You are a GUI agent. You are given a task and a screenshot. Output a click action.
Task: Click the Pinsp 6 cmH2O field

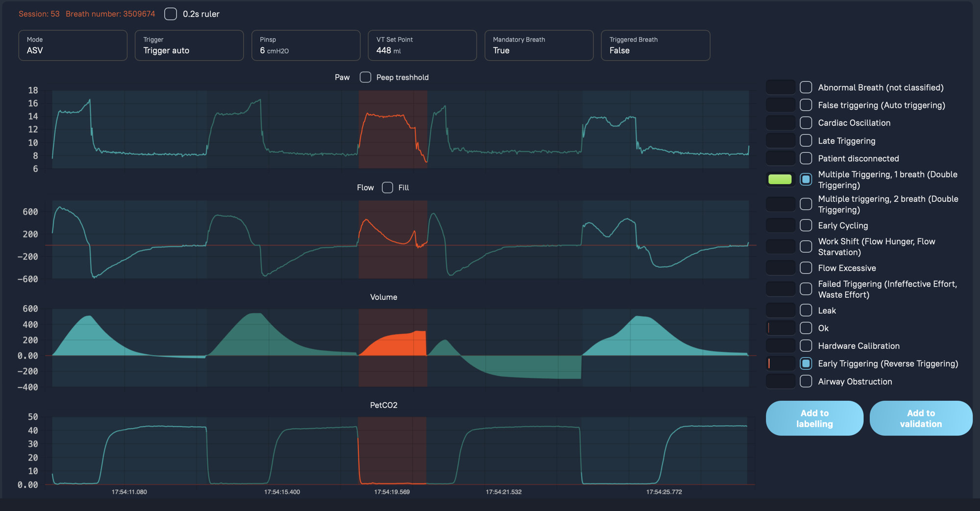tap(306, 46)
